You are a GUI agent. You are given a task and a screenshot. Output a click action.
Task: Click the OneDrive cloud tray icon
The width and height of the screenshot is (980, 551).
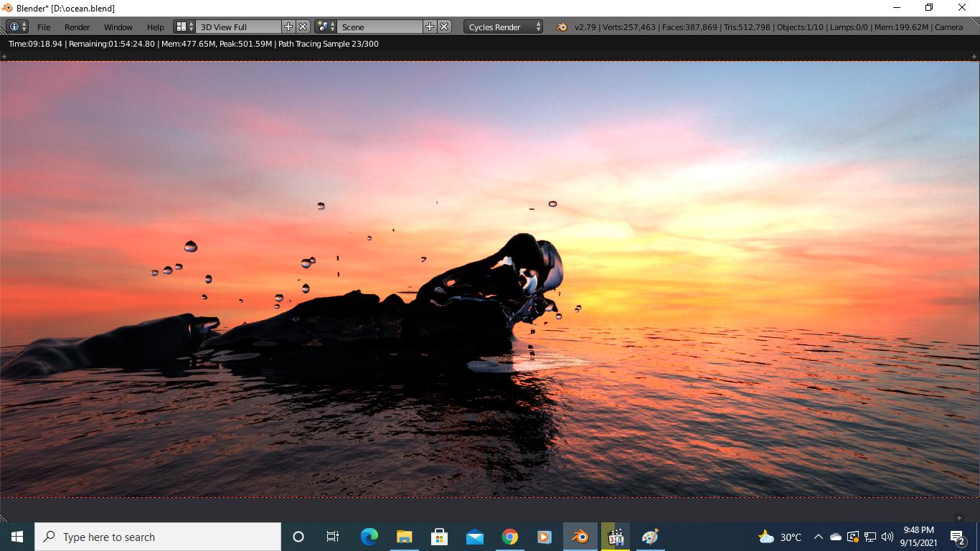click(836, 537)
